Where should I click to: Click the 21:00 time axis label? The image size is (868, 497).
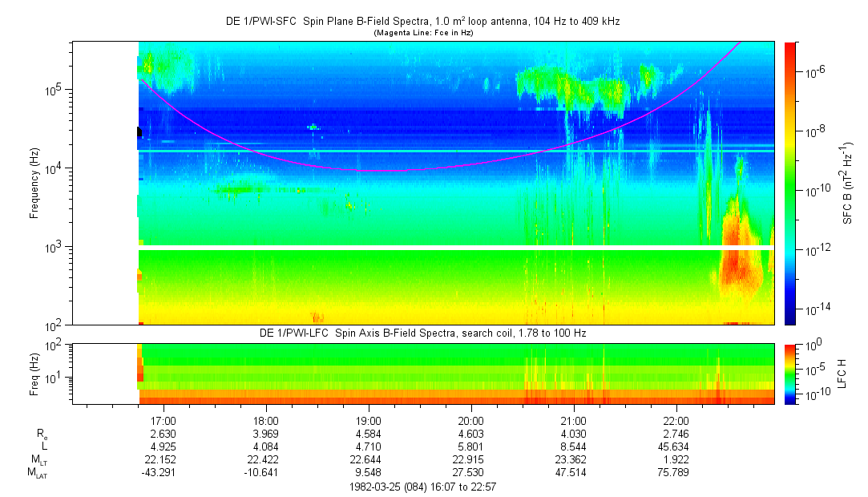click(573, 421)
